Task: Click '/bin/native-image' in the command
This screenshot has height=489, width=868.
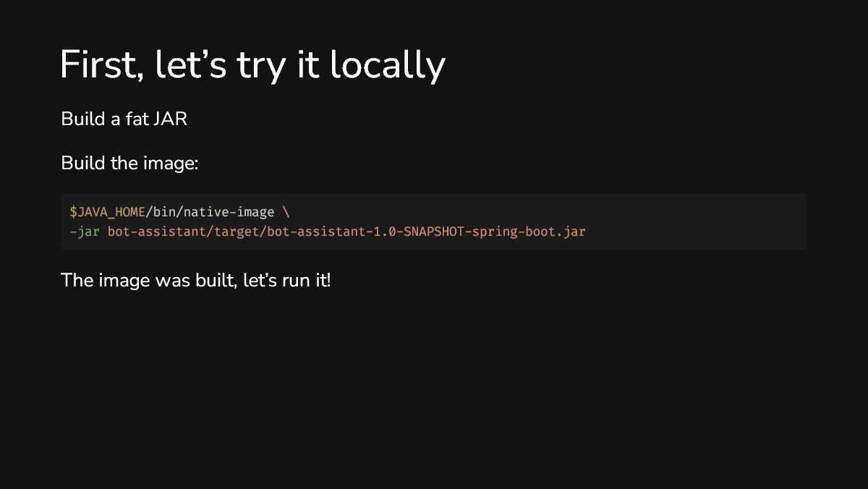Action: coord(210,212)
